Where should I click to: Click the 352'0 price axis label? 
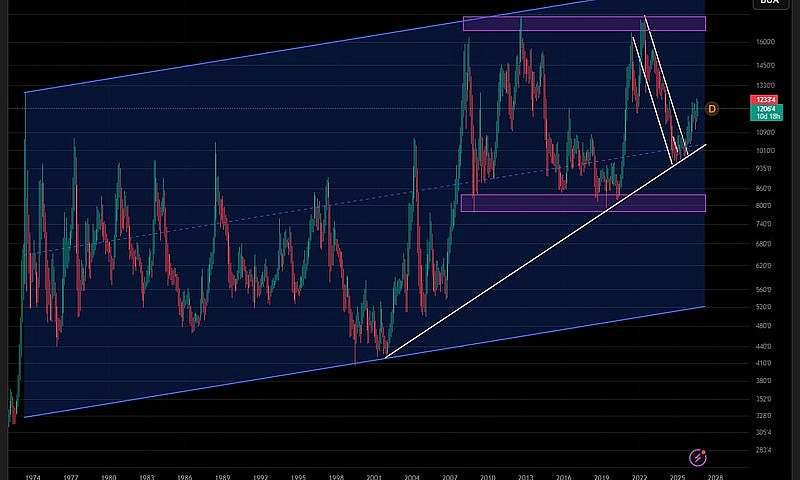[764, 399]
